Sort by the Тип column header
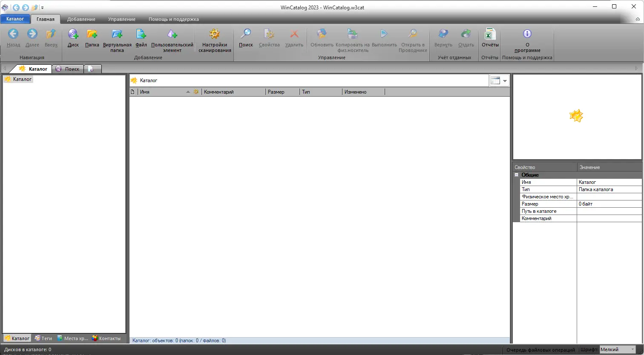644x355 pixels. (321, 92)
